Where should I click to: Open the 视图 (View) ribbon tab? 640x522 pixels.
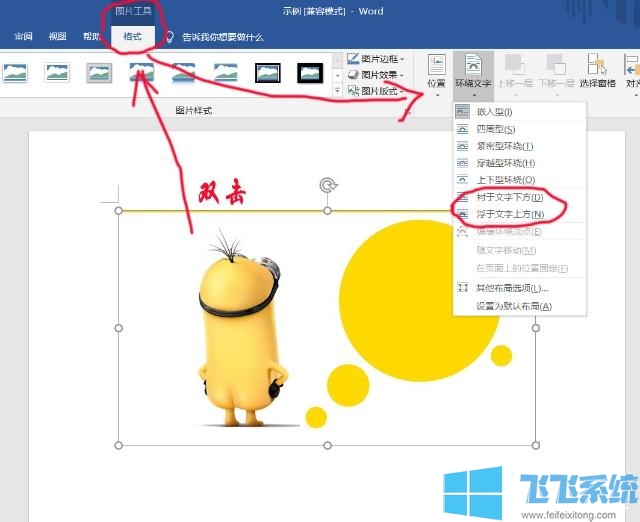click(x=57, y=37)
